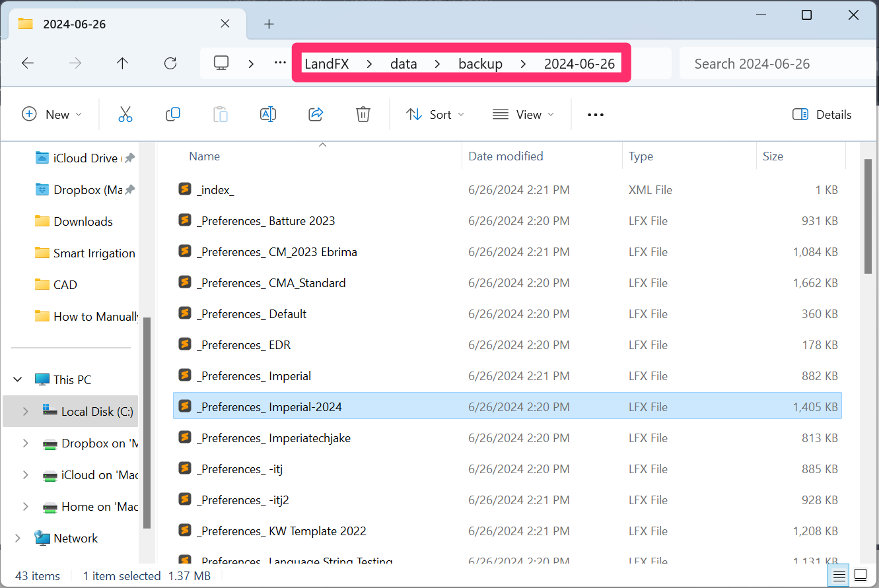This screenshot has width=879, height=588.
Task: Click the Network icon in sidebar
Action: (42, 538)
